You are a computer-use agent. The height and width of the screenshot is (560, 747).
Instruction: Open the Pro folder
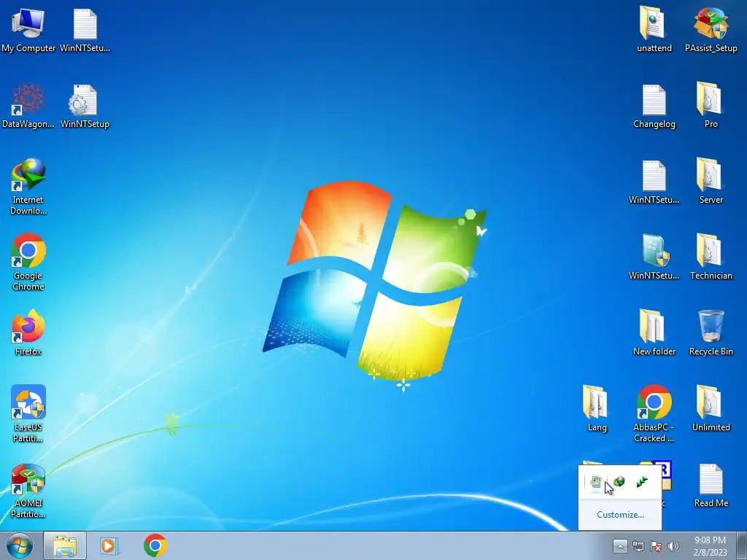click(x=711, y=105)
